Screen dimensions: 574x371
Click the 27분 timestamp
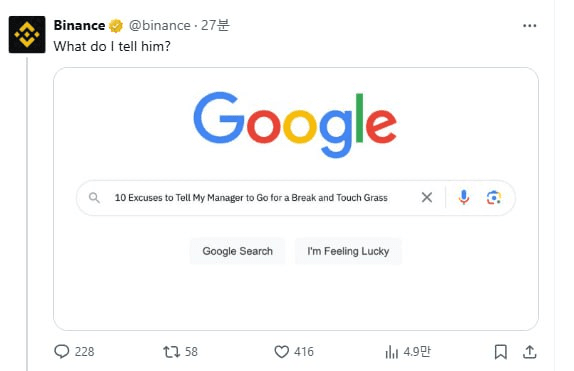point(215,25)
